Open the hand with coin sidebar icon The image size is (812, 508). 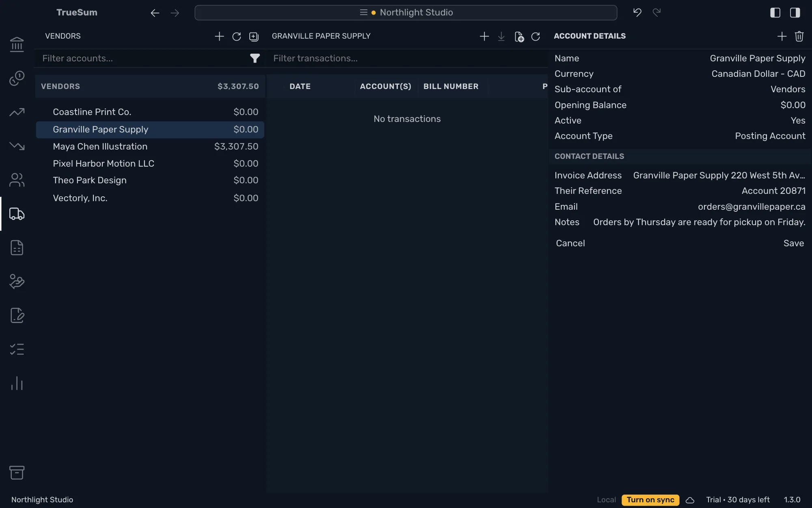pyautogui.click(x=17, y=281)
